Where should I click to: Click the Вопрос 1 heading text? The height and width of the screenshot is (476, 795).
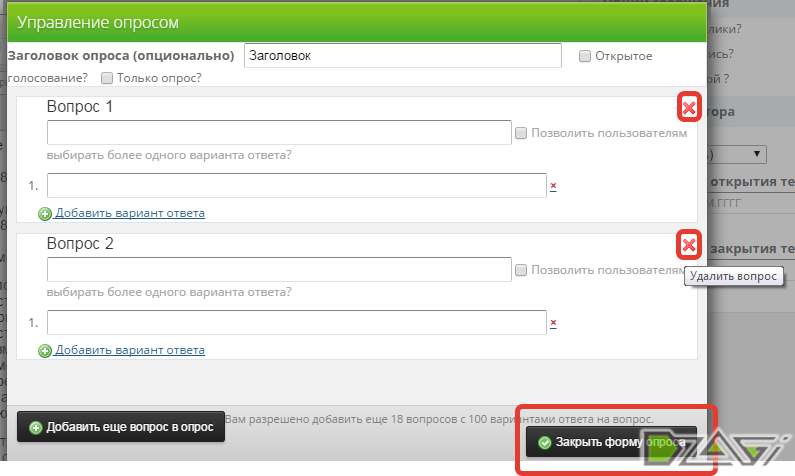(80, 106)
